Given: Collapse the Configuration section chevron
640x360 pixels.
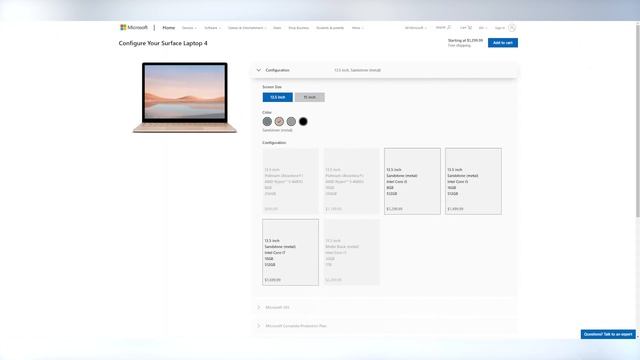Looking at the screenshot, I should tap(258, 70).
